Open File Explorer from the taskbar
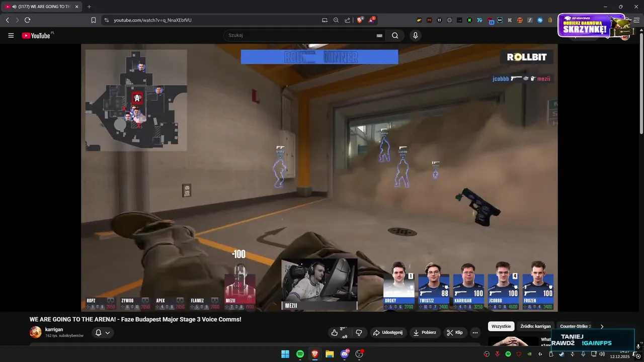Image resolution: width=644 pixels, height=362 pixels. tap(330, 354)
